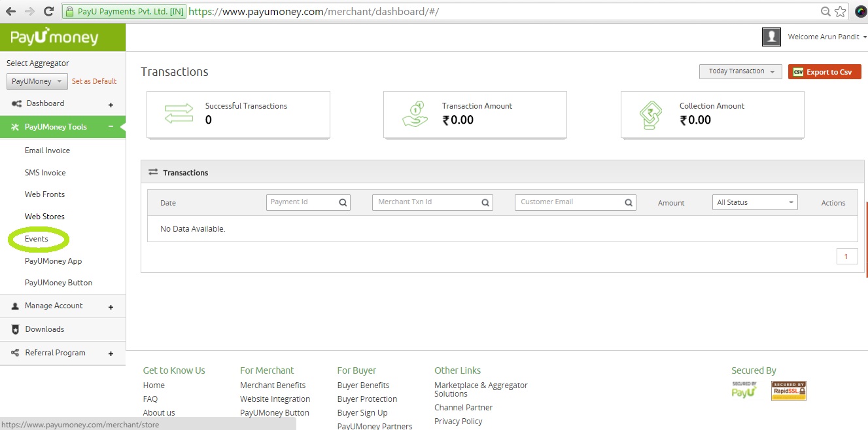Click the Customer Email search field
The width and height of the screenshot is (868, 430).
576,202
